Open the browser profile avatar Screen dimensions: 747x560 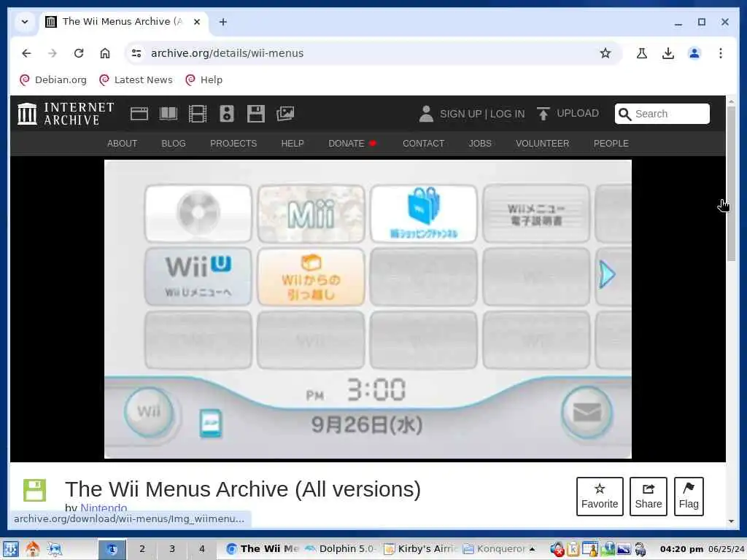(x=694, y=53)
